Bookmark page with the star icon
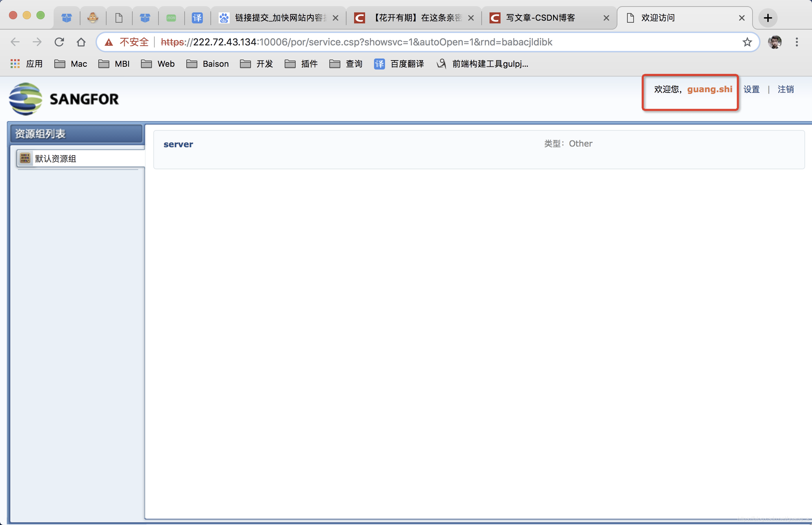This screenshot has width=812, height=525. 747,42
